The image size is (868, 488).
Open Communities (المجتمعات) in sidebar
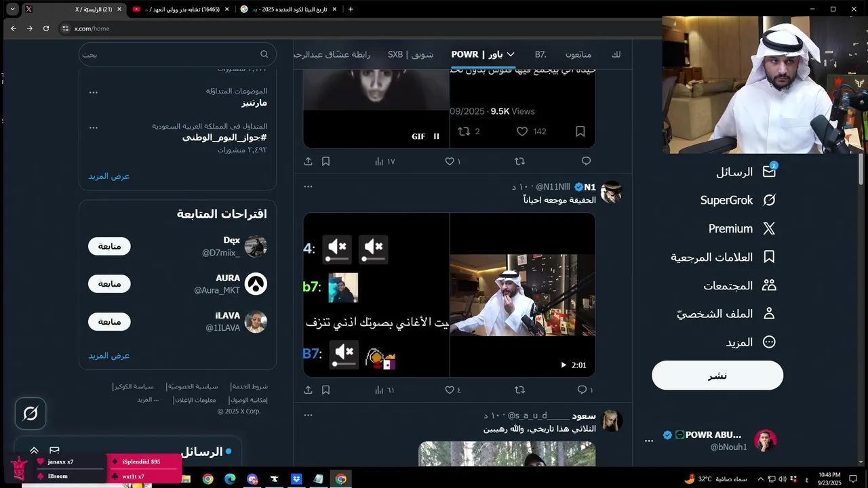tap(740, 285)
